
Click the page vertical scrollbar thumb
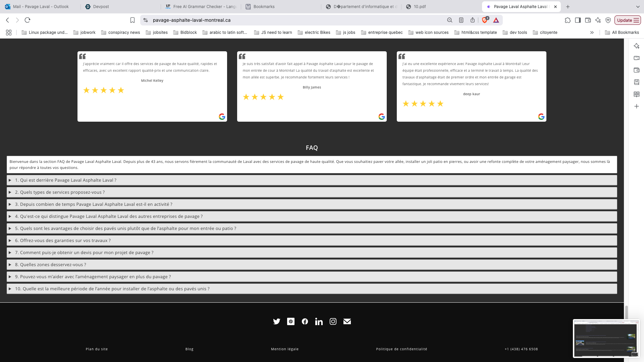pos(626,312)
